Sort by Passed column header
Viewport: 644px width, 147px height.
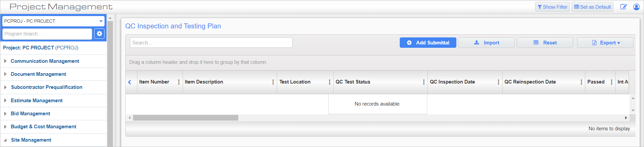[596, 82]
